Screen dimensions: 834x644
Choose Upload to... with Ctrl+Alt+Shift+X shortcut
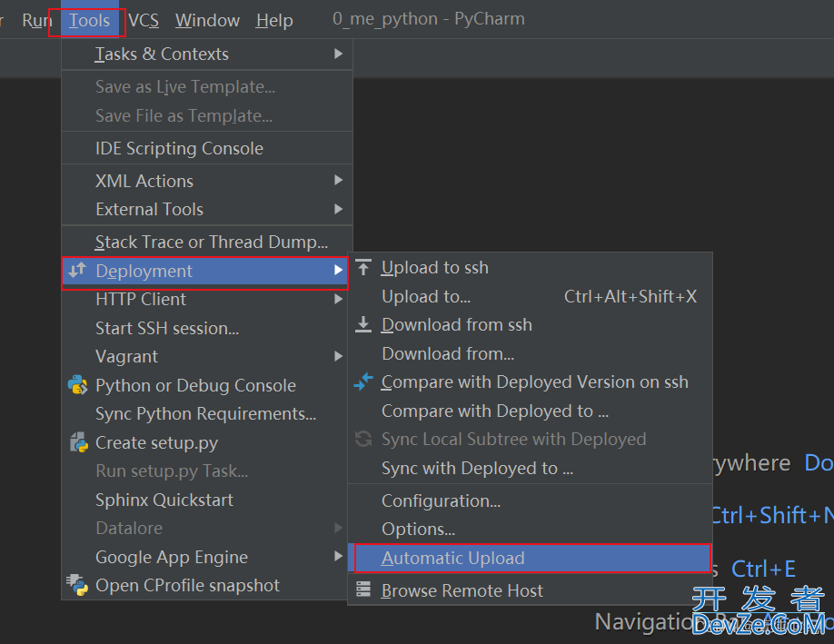click(530, 296)
